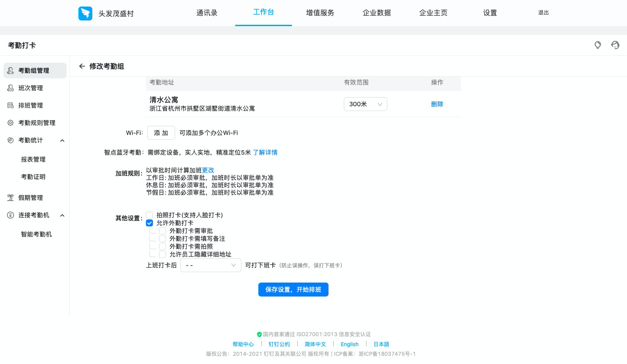This screenshot has width=627, height=364.
Task: Click 删除 to remove 清水公寓 address
Action: pyautogui.click(x=437, y=104)
